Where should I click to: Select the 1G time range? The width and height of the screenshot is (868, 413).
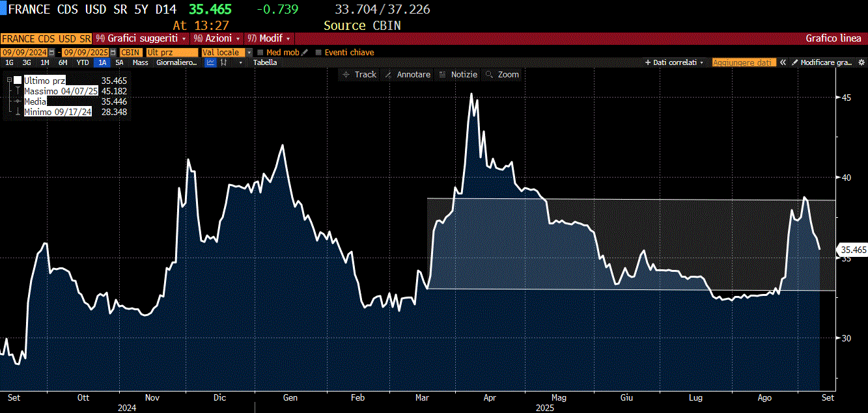click(9, 62)
